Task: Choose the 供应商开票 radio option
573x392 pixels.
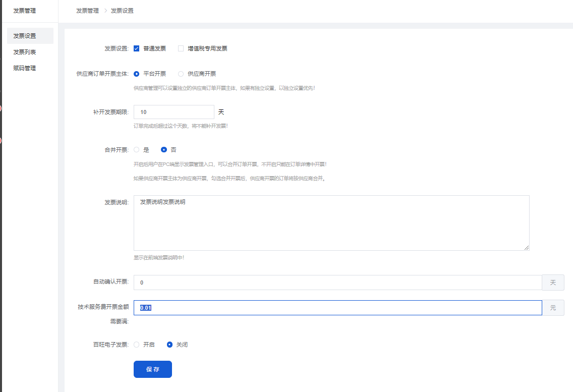Action: click(181, 74)
